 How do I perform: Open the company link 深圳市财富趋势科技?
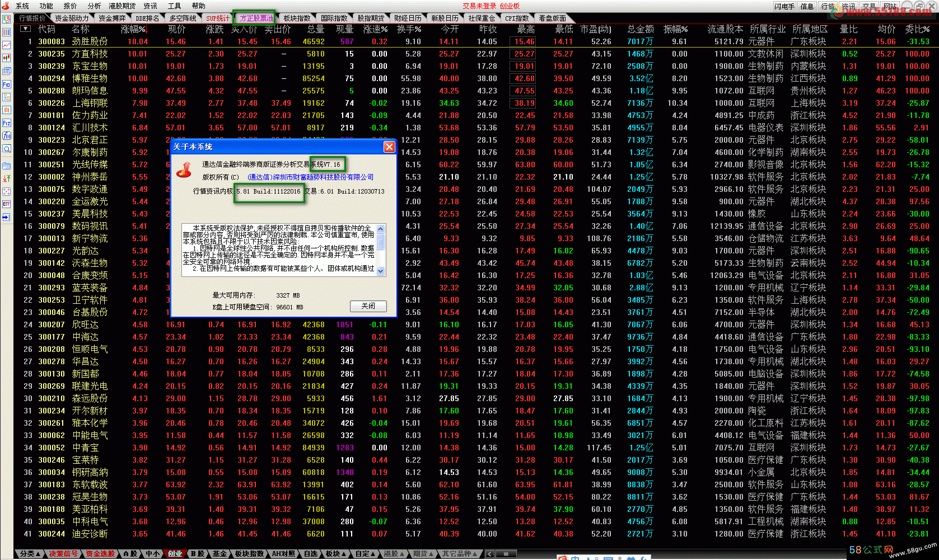click(x=310, y=177)
